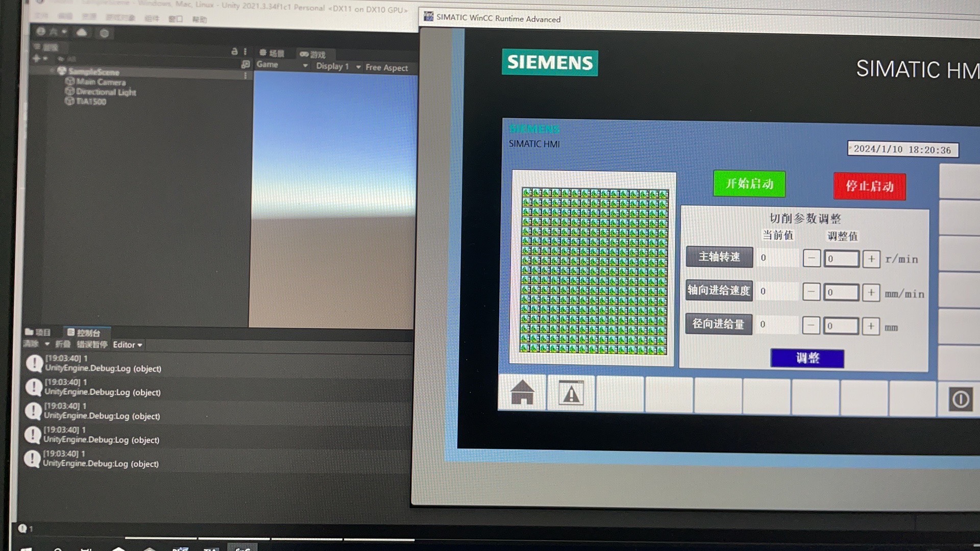Viewport: 980px width, 551px height.
Task: Open the Game view mode dropdown
Action: click(x=282, y=65)
